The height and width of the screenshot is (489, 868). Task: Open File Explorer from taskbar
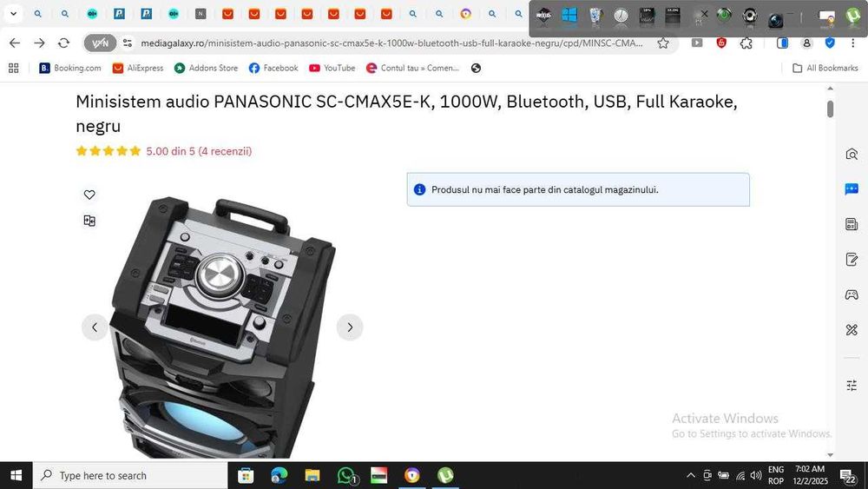point(312,475)
